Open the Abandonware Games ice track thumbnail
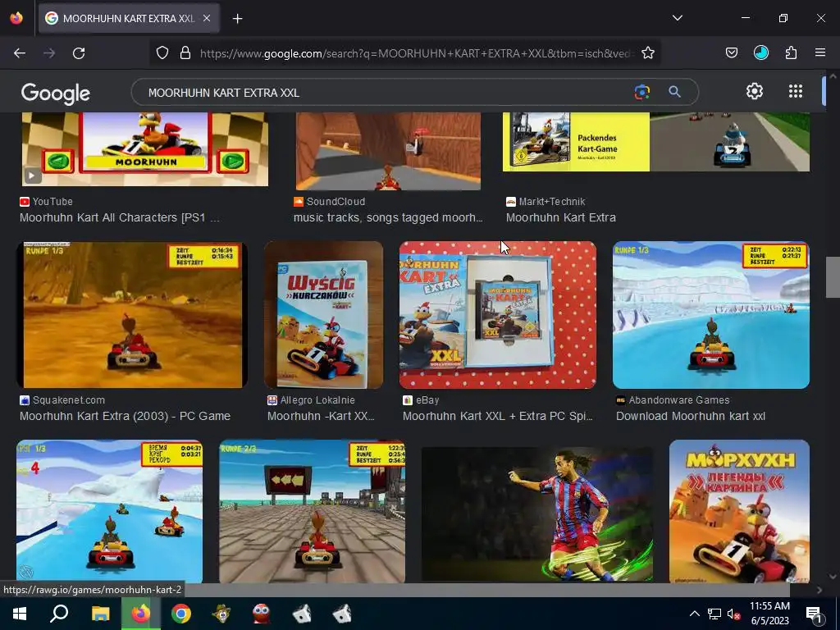The height and width of the screenshot is (630, 840). click(x=711, y=315)
